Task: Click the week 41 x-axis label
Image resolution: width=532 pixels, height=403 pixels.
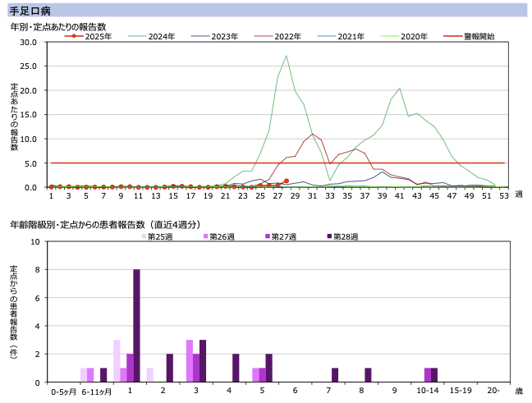Action: pos(399,195)
